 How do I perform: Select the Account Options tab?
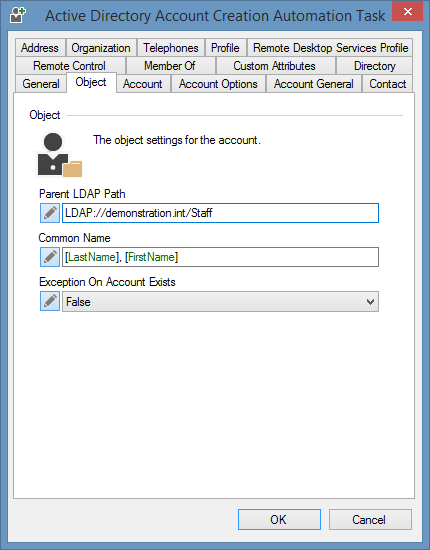218,84
